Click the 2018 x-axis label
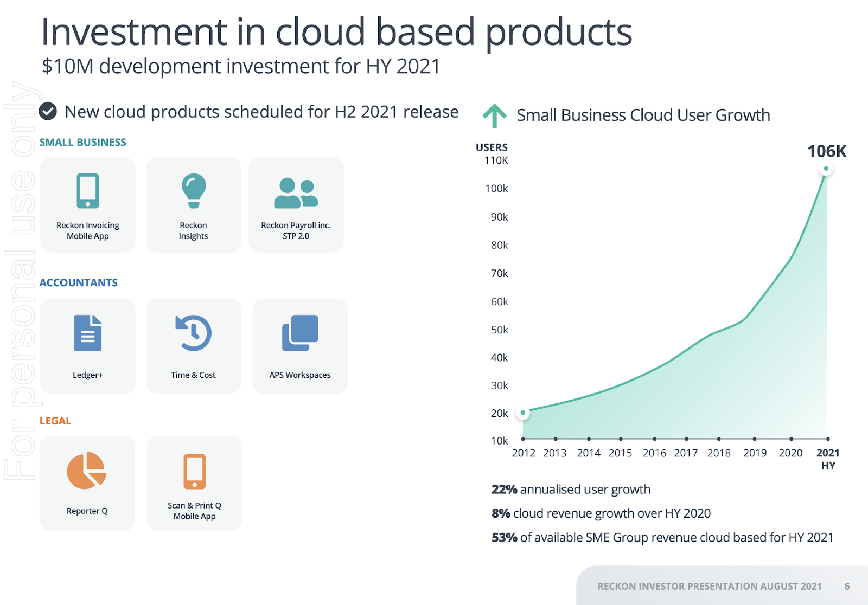Image resolution: width=868 pixels, height=605 pixels. tap(719, 453)
